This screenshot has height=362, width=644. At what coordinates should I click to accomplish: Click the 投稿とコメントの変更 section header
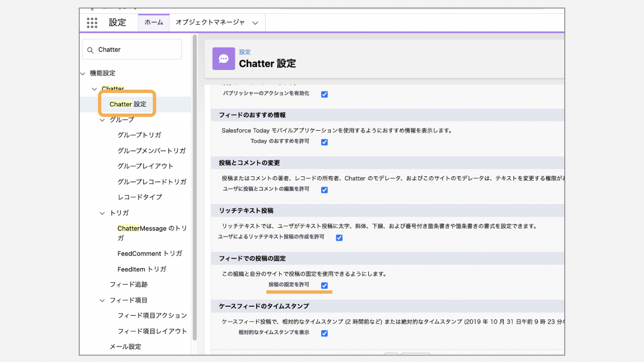point(388,163)
